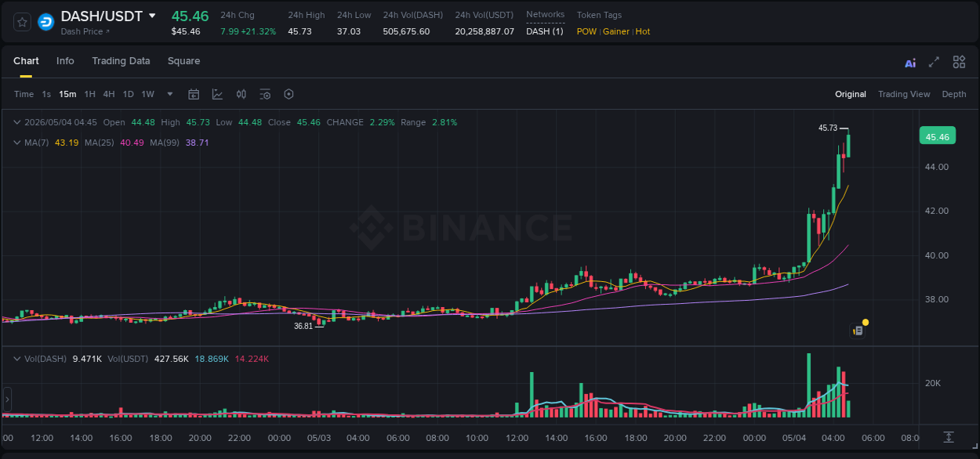
Task: Click the 24h Vol(DASH) value 505,675.60
Action: pyautogui.click(x=406, y=31)
